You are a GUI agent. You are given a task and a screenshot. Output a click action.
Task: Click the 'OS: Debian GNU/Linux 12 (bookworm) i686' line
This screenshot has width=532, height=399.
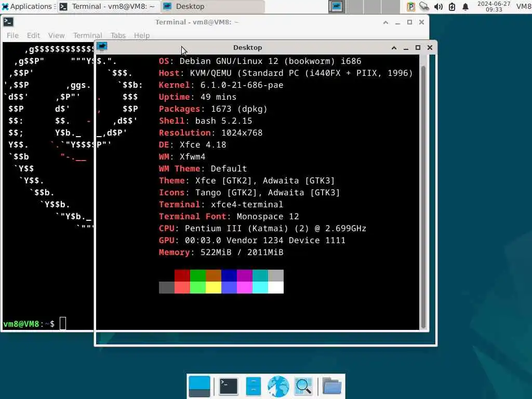[x=260, y=61]
